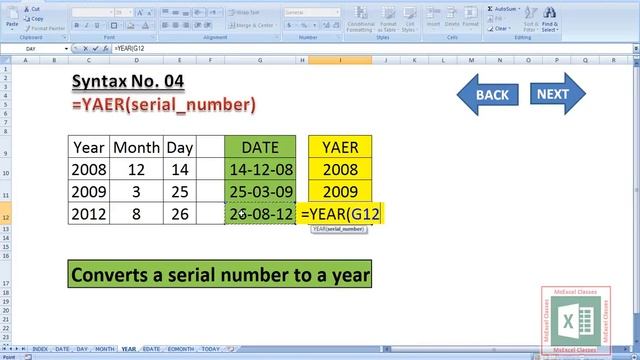Open Sort & Filter menu
Screen dimensions: 640x360
tap(530, 19)
